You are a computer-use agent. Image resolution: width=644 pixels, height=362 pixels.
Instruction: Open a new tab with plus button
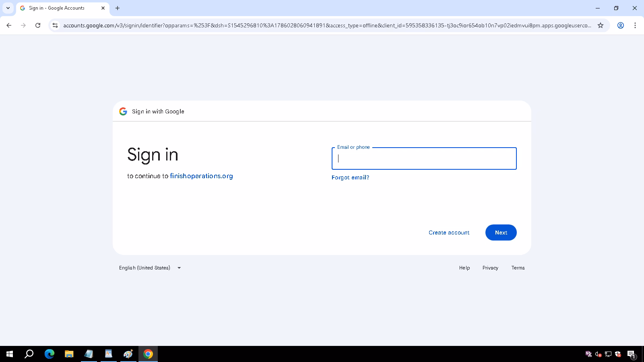pyautogui.click(x=118, y=8)
